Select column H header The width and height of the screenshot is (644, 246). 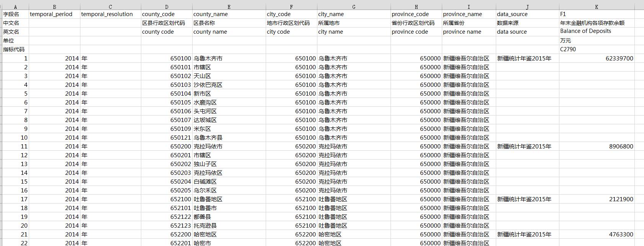point(416,7)
